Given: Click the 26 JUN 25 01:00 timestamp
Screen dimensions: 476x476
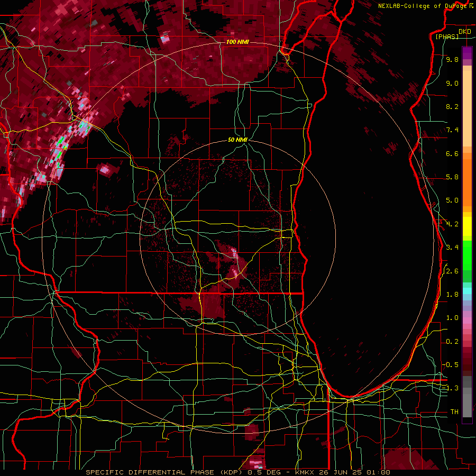Looking at the screenshot, I should pos(354,472).
